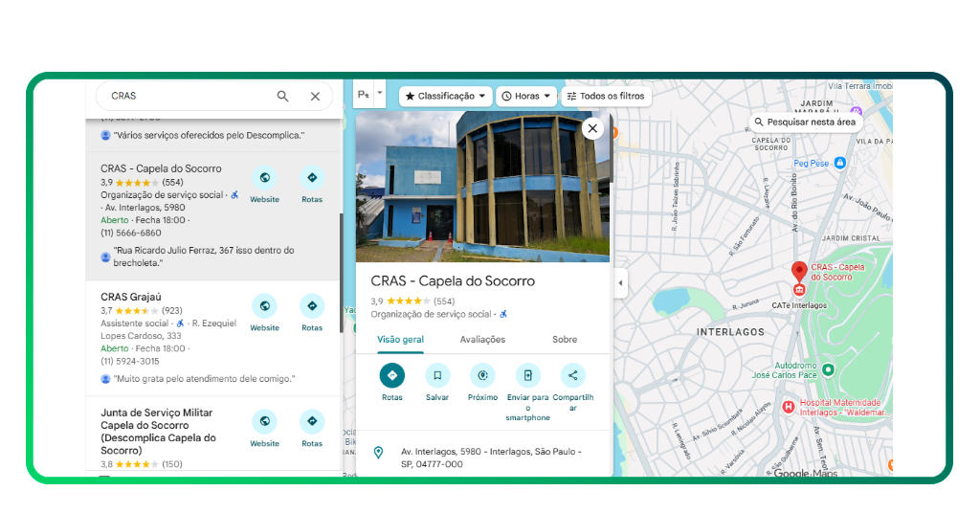The height and width of the screenshot is (513, 980).
Task: Clear the CRAS search text
Action: 315,96
